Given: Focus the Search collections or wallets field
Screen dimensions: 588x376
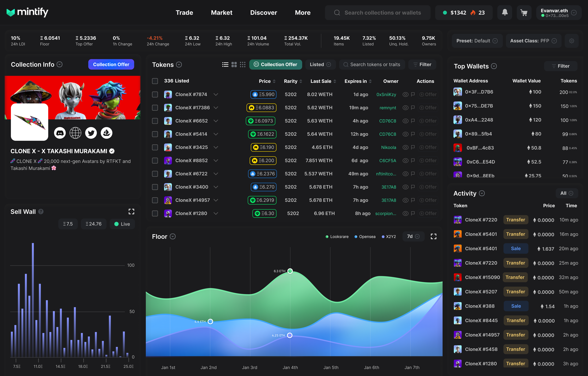Looking at the screenshot, I should (x=377, y=12).
